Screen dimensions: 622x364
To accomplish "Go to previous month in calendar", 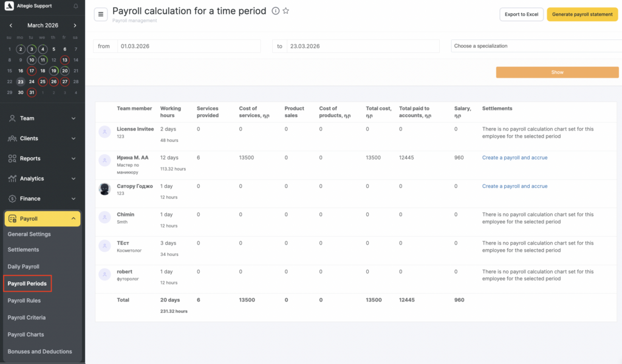I will tap(11, 25).
